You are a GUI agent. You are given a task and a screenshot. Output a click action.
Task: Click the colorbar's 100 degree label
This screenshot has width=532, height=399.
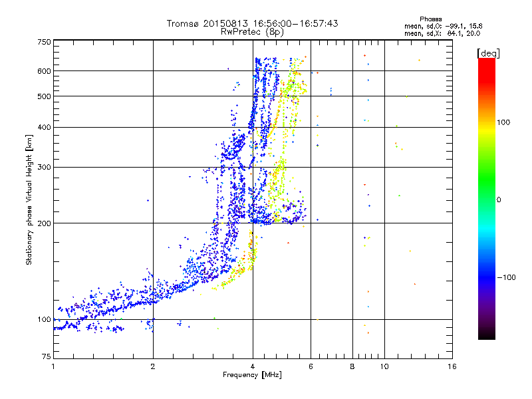tap(503, 122)
